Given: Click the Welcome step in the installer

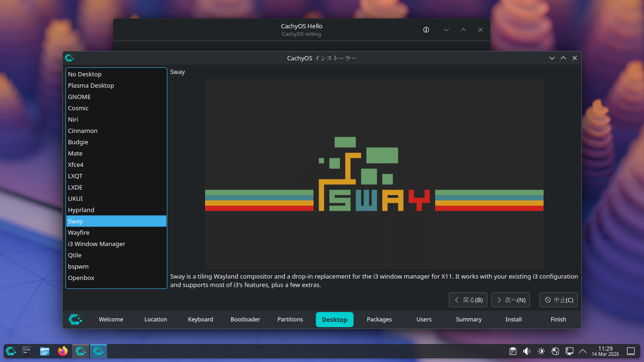Looking at the screenshot, I should pos(111,320).
